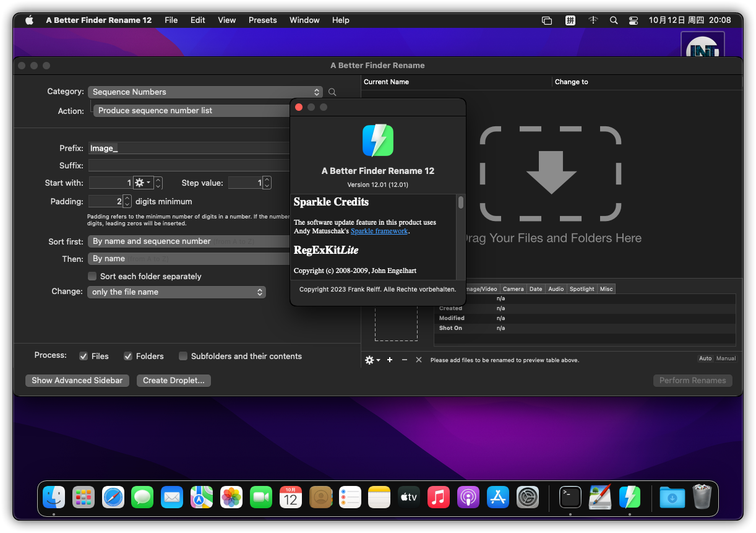756x533 pixels.
Task: Open Calendar from the Dock
Action: (291, 497)
